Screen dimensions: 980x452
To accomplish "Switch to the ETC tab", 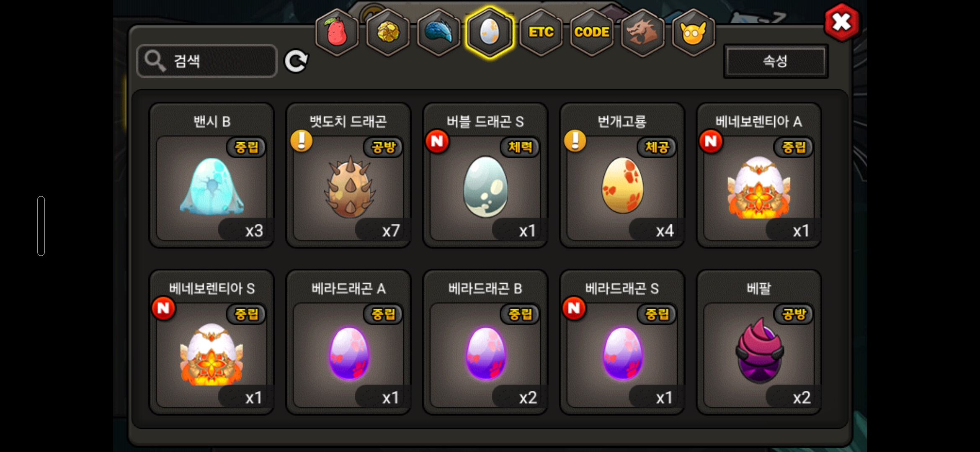I will click(541, 32).
